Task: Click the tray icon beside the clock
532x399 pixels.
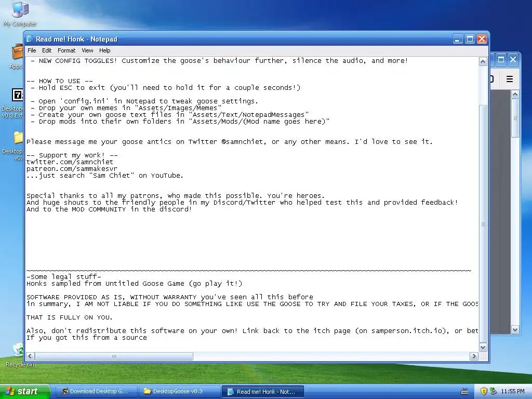Action: (493, 391)
